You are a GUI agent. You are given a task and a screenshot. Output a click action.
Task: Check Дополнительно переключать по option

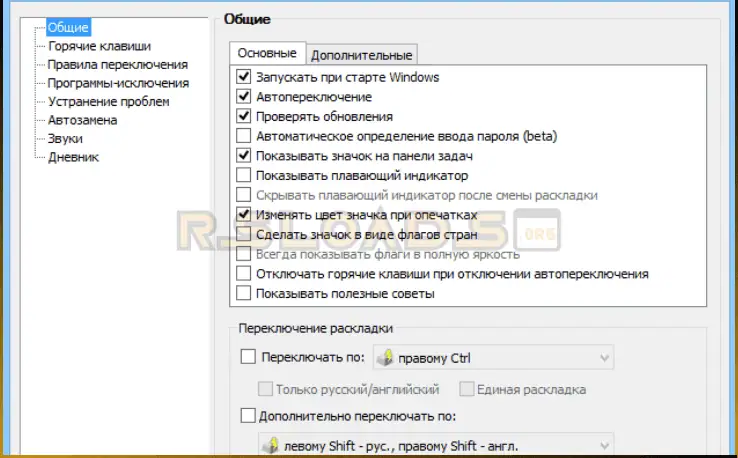click(x=249, y=416)
